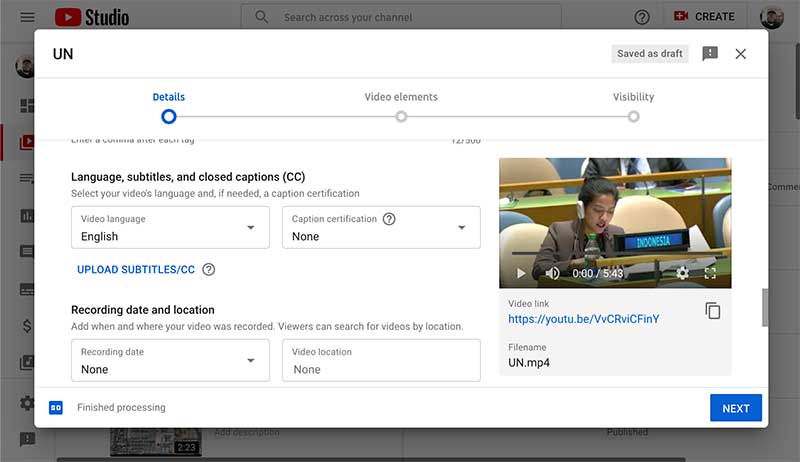Screen dimensions: 800x462
Task: Open Dashboard in the background sidebar
Action: (x=27, y=106)
